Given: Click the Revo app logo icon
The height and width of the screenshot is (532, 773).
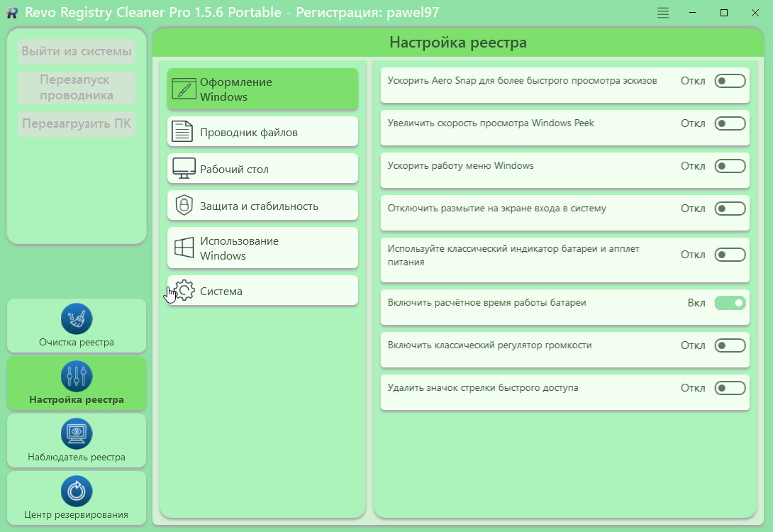Looking at the screenshot, I should point(12,13).
